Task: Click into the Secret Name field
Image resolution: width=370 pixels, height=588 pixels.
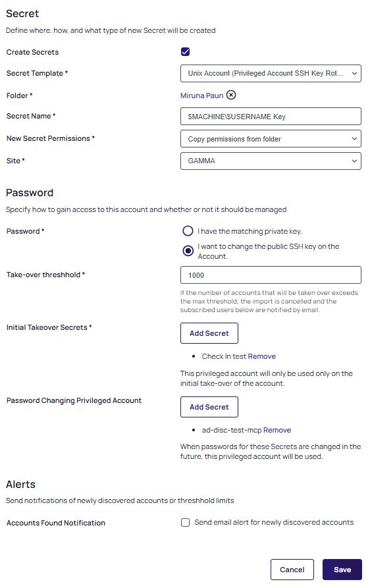Action: [x=271, y=117]
